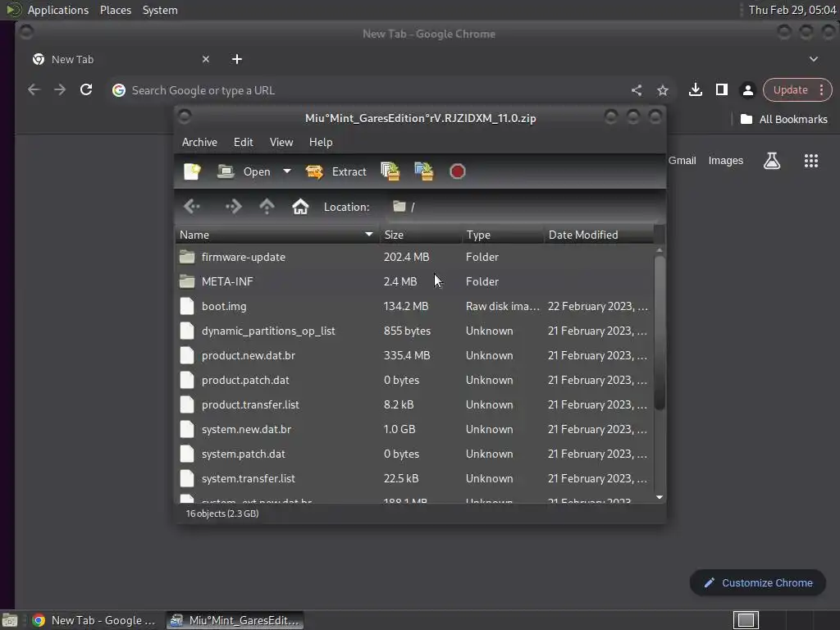Go back in archive location history
This screenshot has width=840, height=630.
pos(192,207)
